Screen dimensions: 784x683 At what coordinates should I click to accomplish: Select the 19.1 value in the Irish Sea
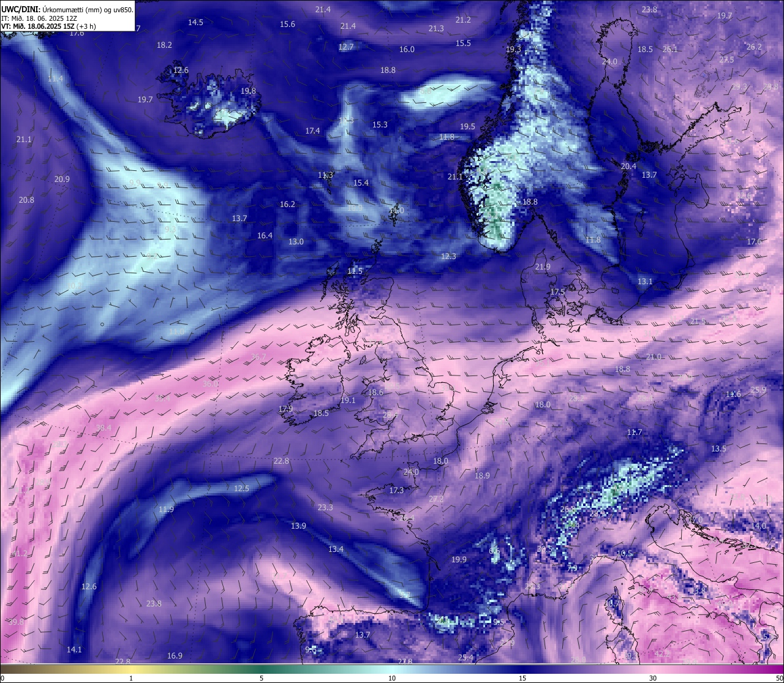tap(348, 401)
